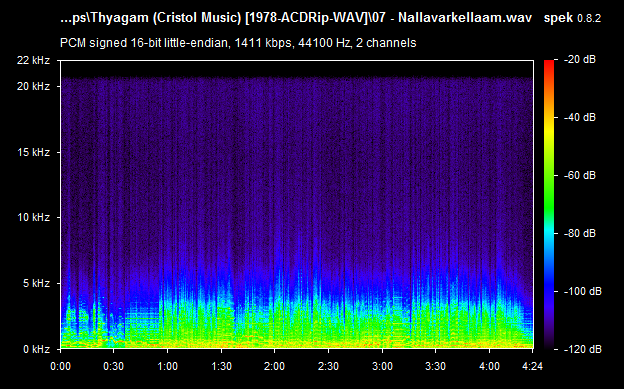Click the 0 kHz frequency axis label
The width and height of the screenshot is (624, 389).
pyautogui.click(x=36, y=349)
